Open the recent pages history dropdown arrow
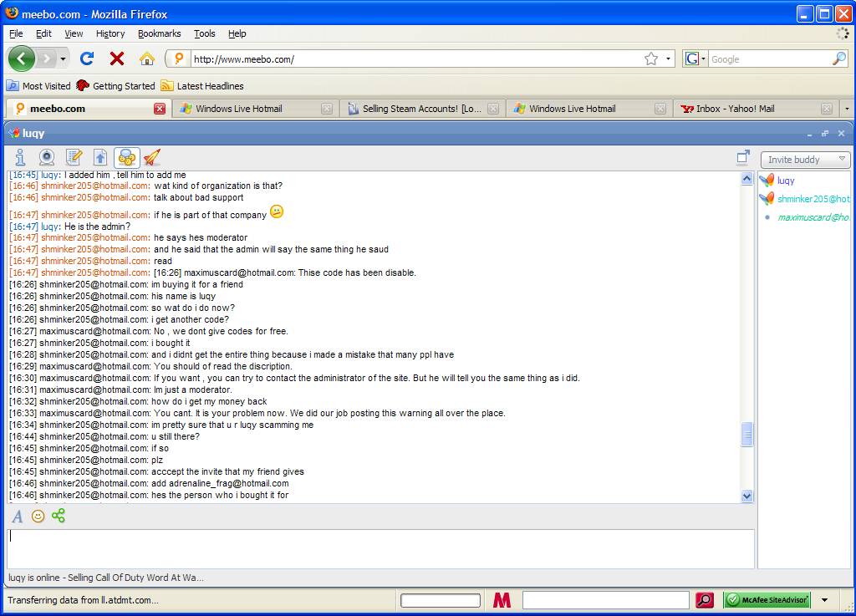856x616 pixels. pyautogui.click(x=64, y=59)
